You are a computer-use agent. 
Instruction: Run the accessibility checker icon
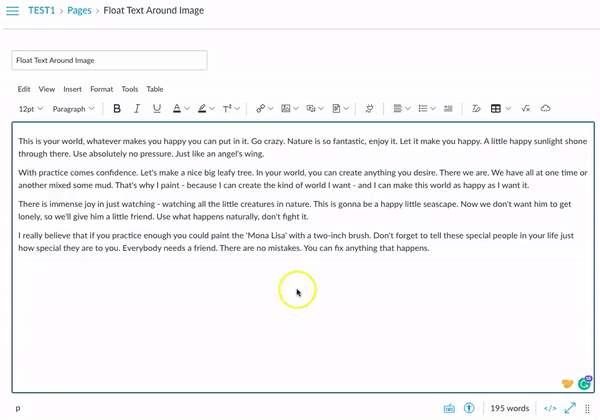pyautogui.click(x=469, y=408)
